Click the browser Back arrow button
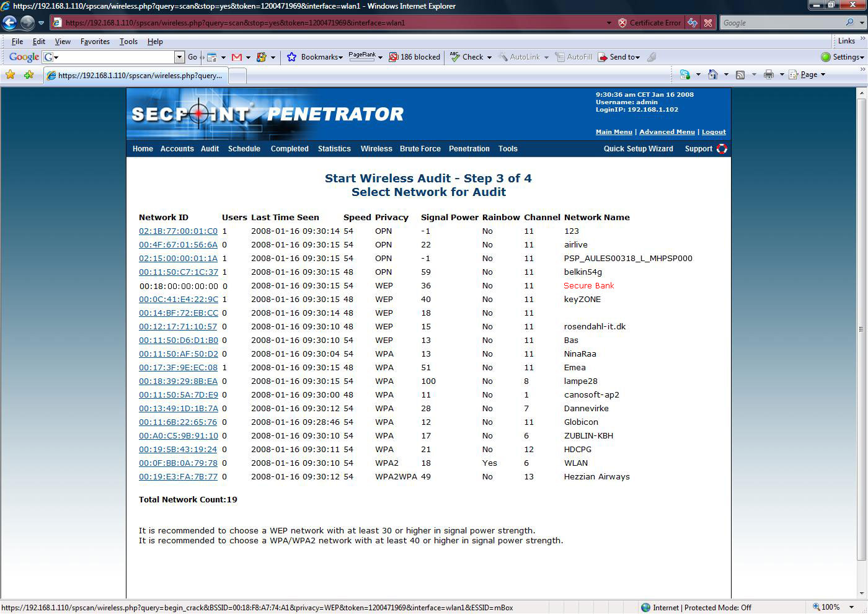The width and height of the screenshot is (868, 614). coord(9,23)
